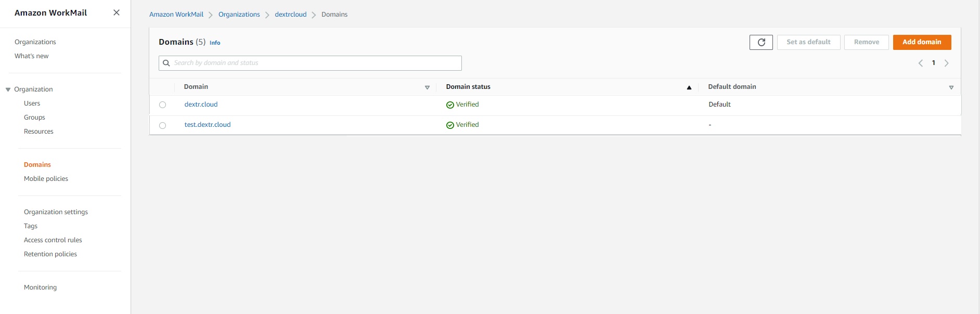Select the dextr.cloud radio button
The width and height of the screenshot is (980, 314).
click(163, 105)
